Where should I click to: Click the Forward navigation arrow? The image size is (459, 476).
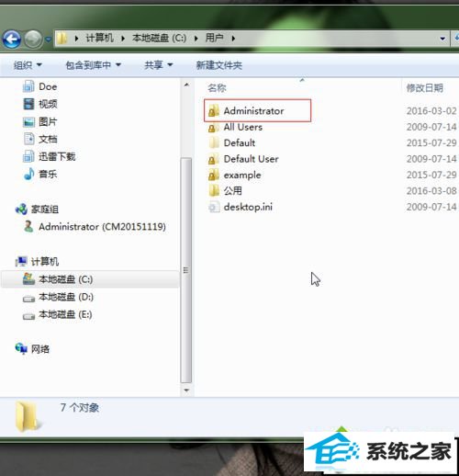coord(33,39)
